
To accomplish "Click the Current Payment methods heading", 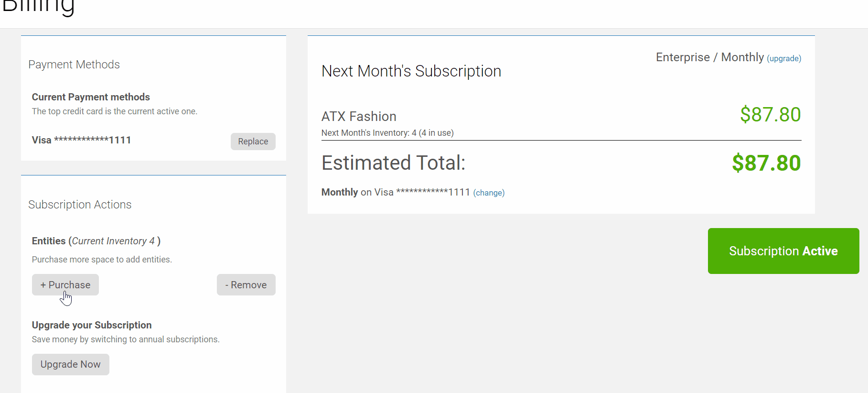I will [x=91, y=97].
